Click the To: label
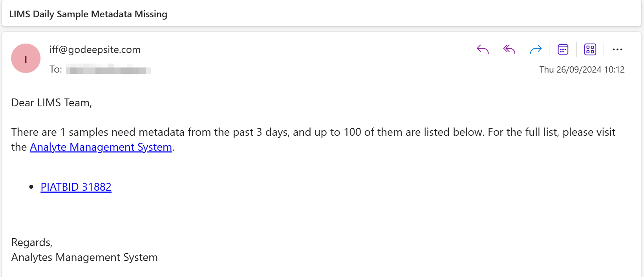 56,69
